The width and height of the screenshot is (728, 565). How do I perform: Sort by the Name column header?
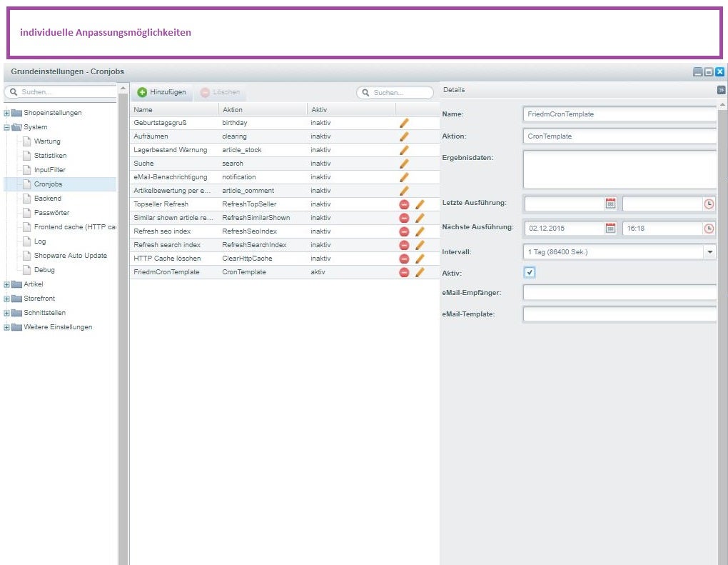click(174, 110)
